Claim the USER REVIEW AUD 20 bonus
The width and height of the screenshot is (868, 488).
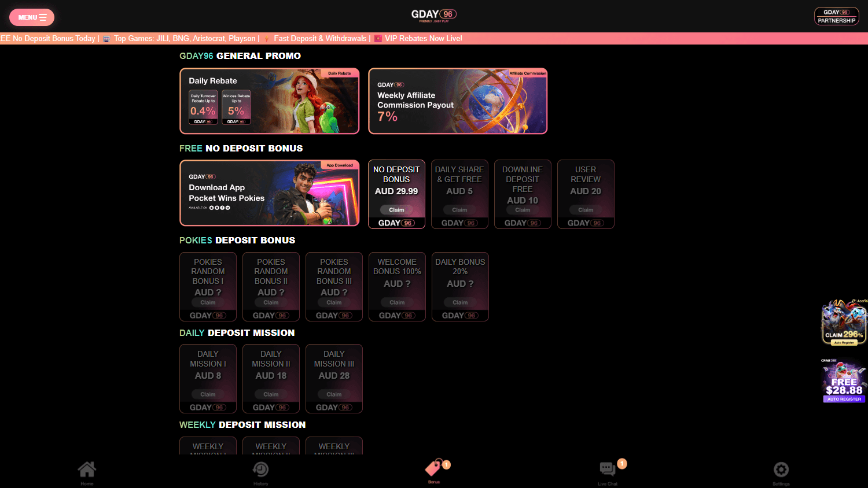click(x=586, y=209)
